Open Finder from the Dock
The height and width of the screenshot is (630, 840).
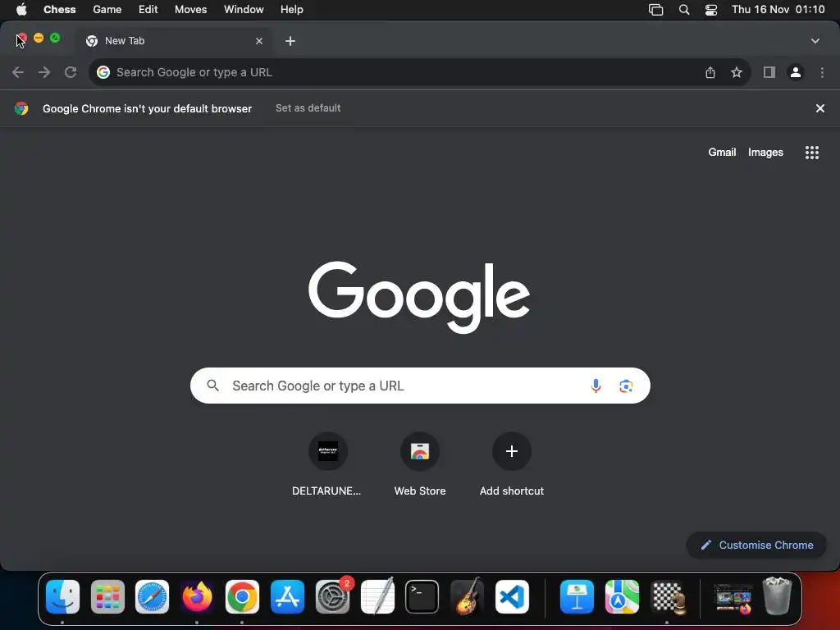tap(62, 597)
